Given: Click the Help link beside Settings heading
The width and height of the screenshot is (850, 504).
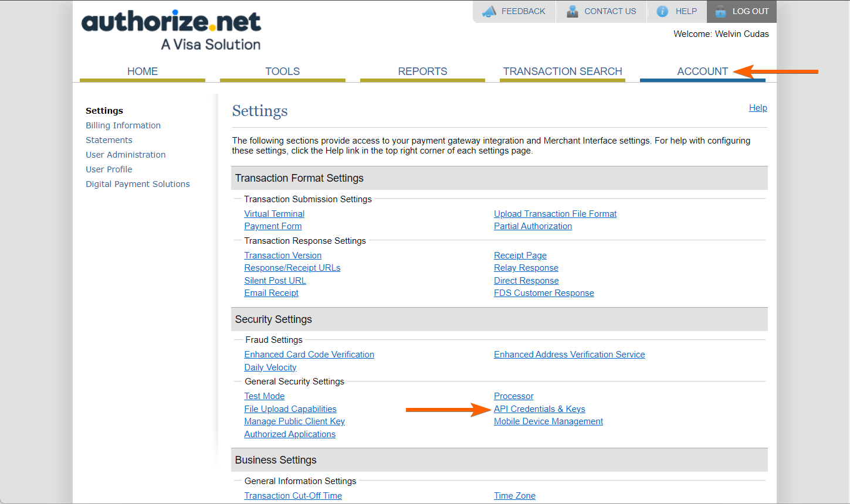Looking at the screenshot, I should click(x=758, y=108).
